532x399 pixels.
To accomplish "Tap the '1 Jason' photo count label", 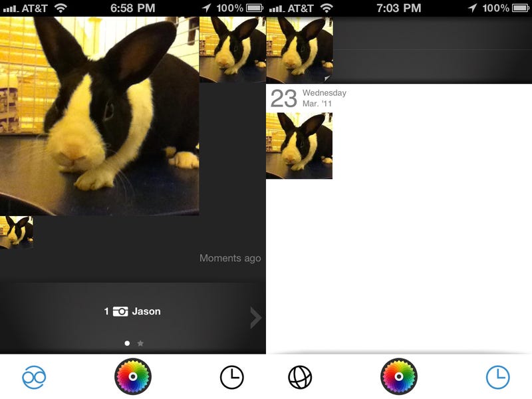I will click(x=132, y=311).
